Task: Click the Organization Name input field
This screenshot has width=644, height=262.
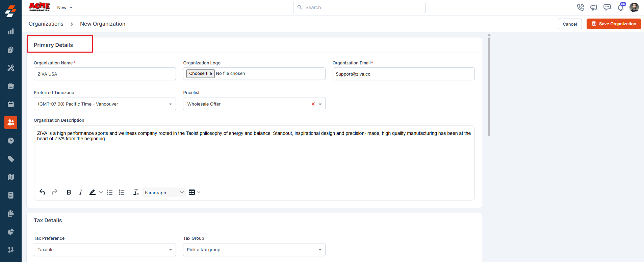Action: pyautogui.click(x=105, y=74)
